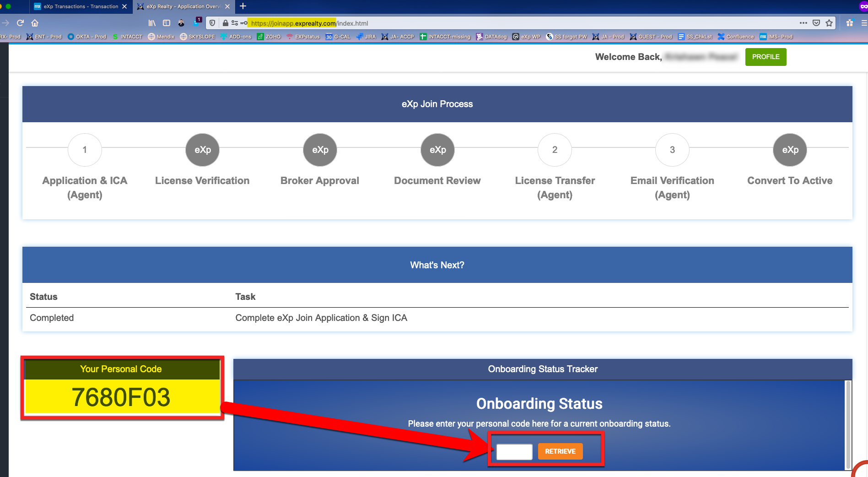Screen dimensions: 868x477
Task: Toggle the browser sidebar icon
Action: click(x=167, y=23)
